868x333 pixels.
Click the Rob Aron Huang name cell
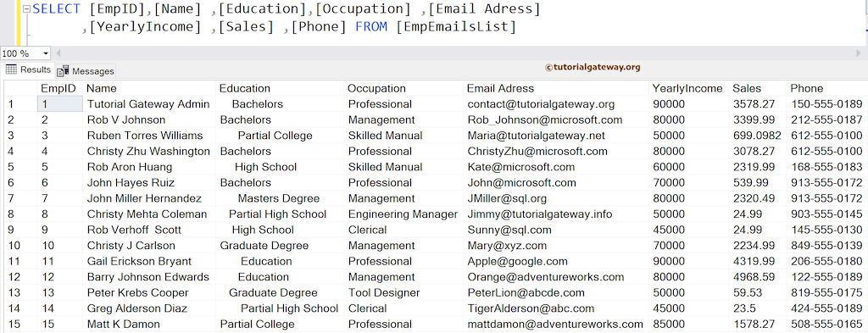pyautogui.click(x=149, y=167)
